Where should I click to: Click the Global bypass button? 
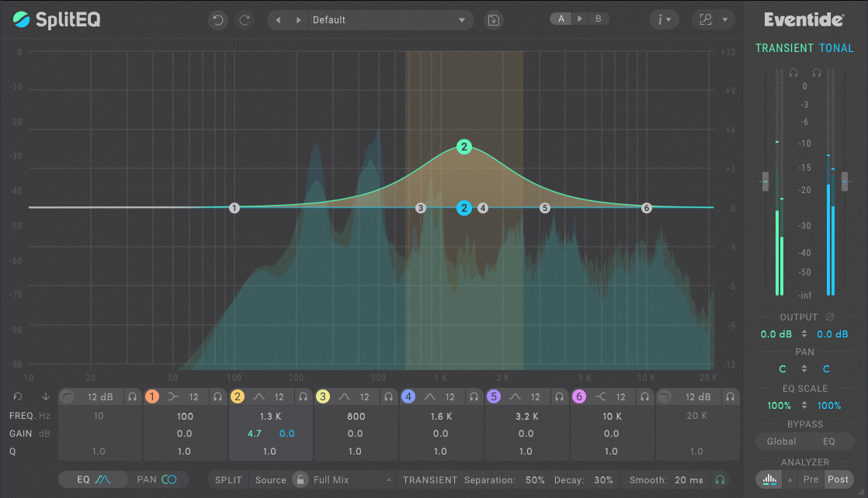[x=781, y=441]
